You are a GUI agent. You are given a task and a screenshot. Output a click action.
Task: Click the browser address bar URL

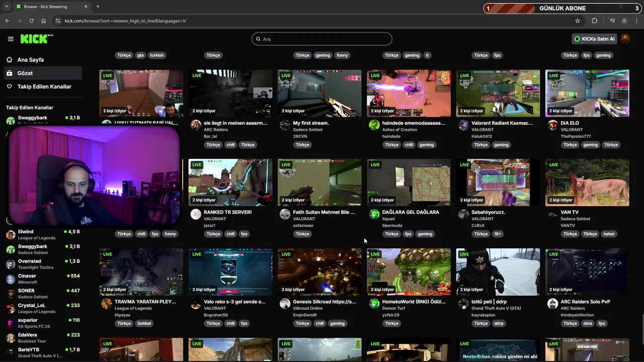125,21
